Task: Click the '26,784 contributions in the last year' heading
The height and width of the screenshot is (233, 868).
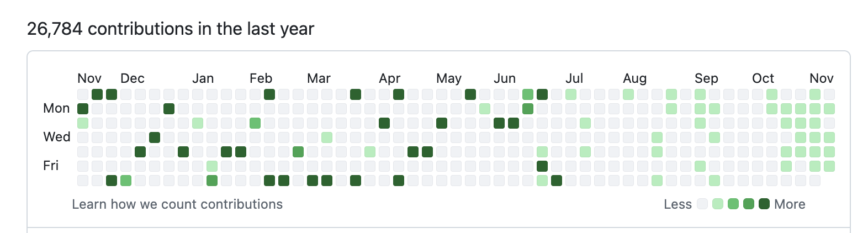Action: pos(171,29)
